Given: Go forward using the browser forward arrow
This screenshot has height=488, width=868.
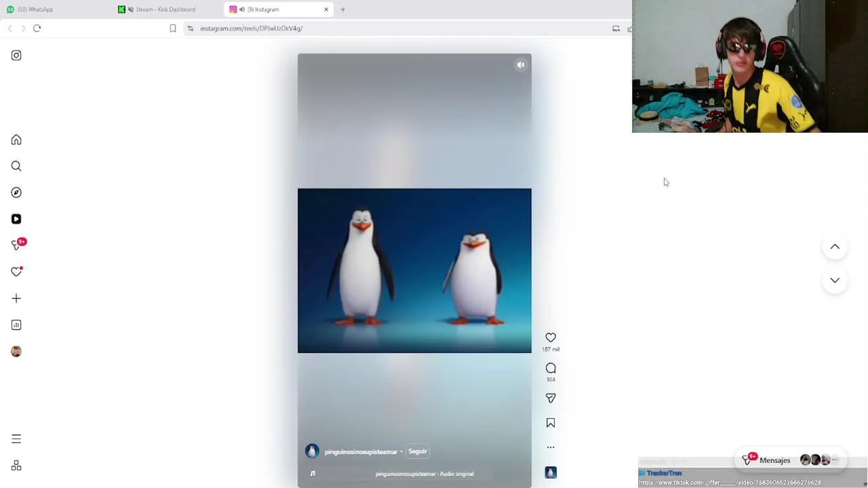Looking at the screenshot, I should point(23,28).
